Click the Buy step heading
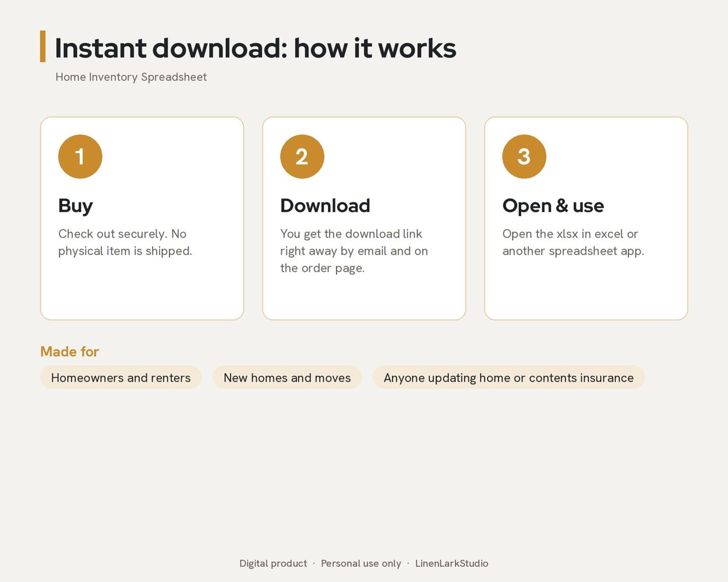Image resolution: width=728 pixels, height=582 pixels. [x=76, y=206]
